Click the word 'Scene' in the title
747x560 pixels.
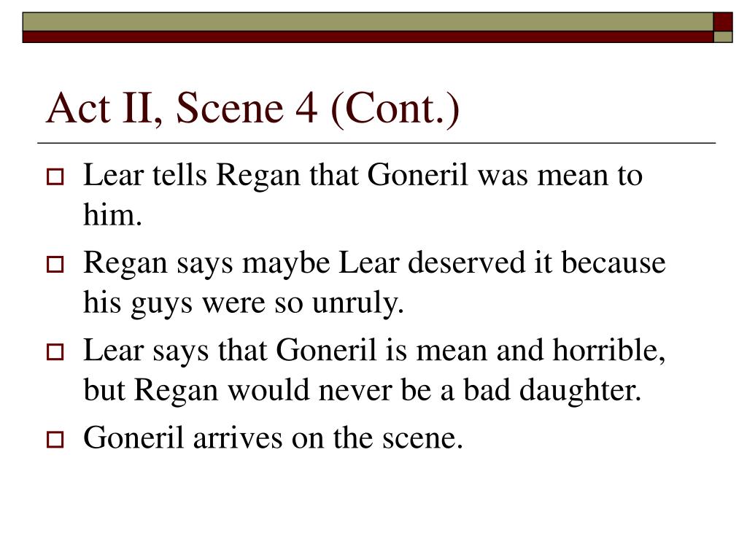pos(230,109)
